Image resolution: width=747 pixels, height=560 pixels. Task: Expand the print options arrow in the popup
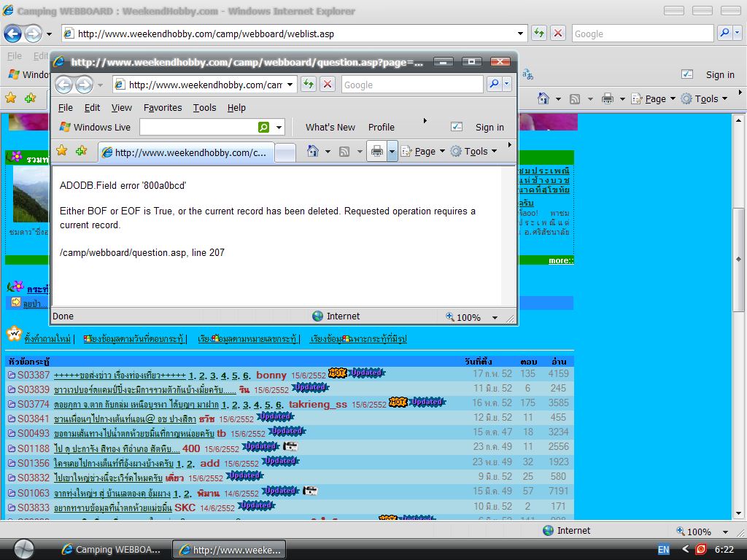point(392,151)
